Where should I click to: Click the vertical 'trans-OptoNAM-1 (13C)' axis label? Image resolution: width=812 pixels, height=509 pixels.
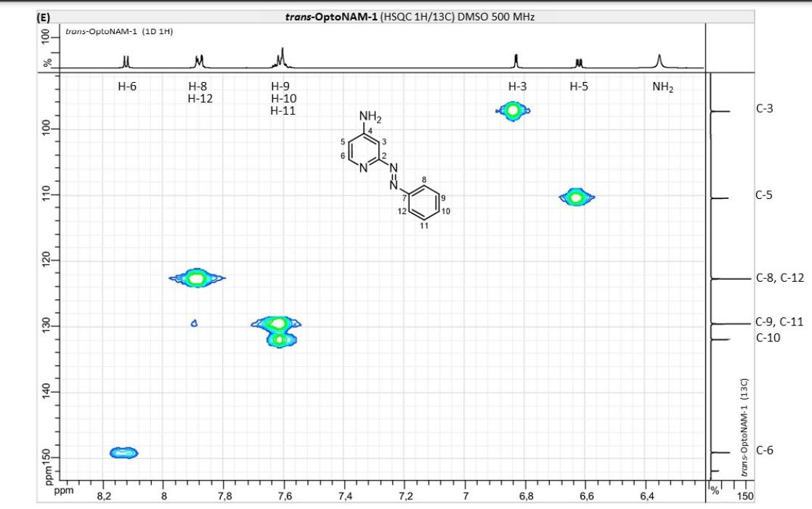click(742, 427)
